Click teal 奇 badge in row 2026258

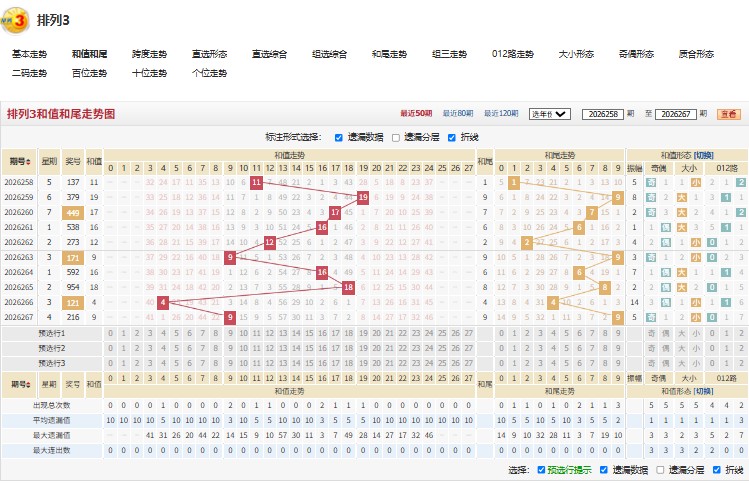(651, 182)
